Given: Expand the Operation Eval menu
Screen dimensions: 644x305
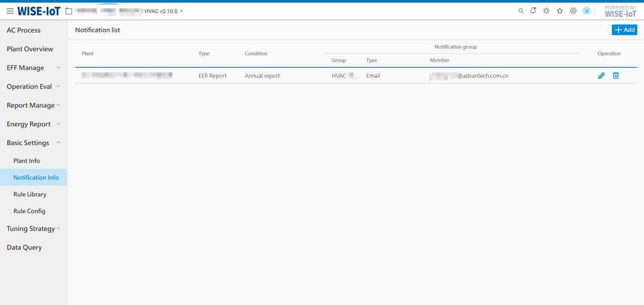Looking at the screenshot, I should point(33,87).
